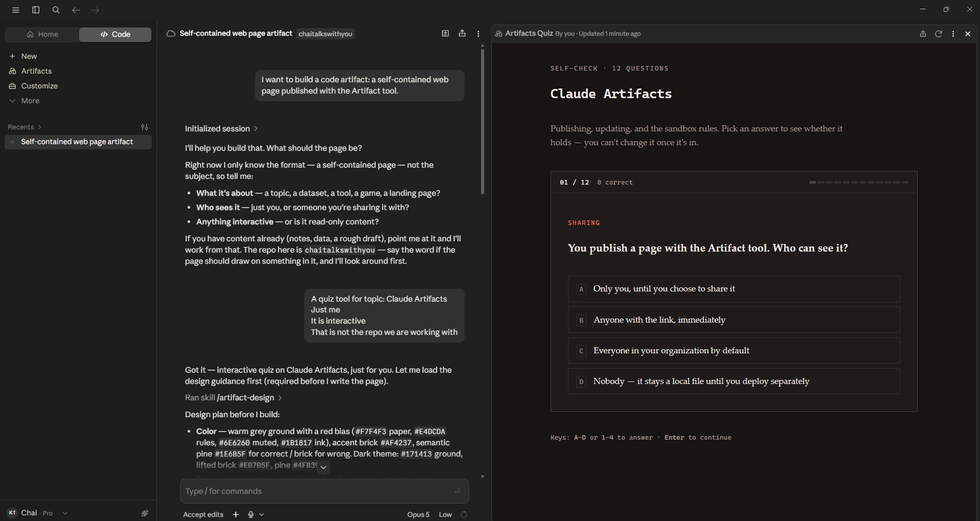Expand 'Ran skill /artifact-design' details
Screen dimensions: 980x521
234,397
